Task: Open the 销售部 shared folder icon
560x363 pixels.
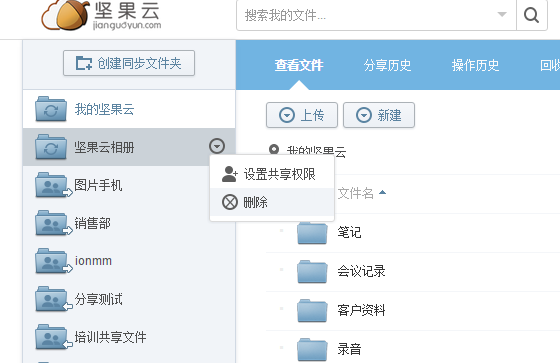Action: coord(54,223)
